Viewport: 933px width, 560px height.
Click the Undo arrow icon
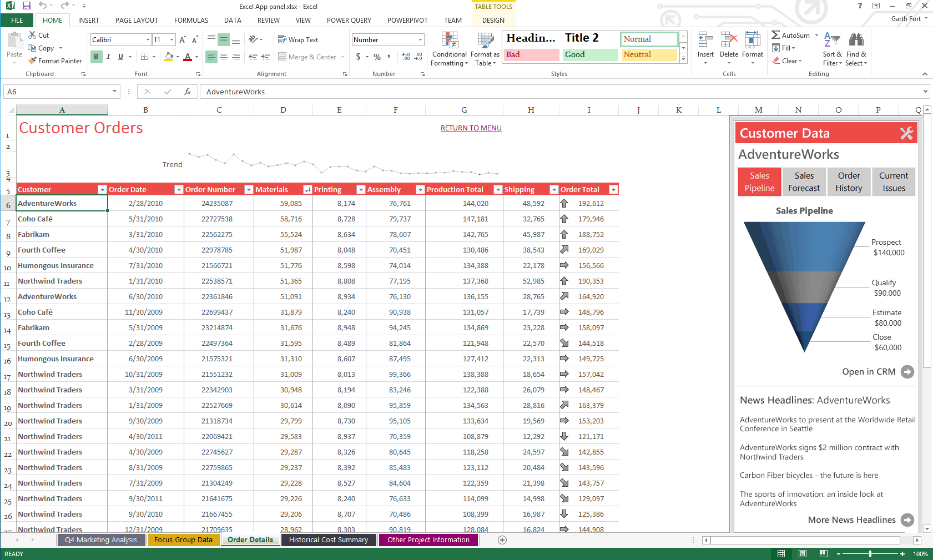point(43,6)
